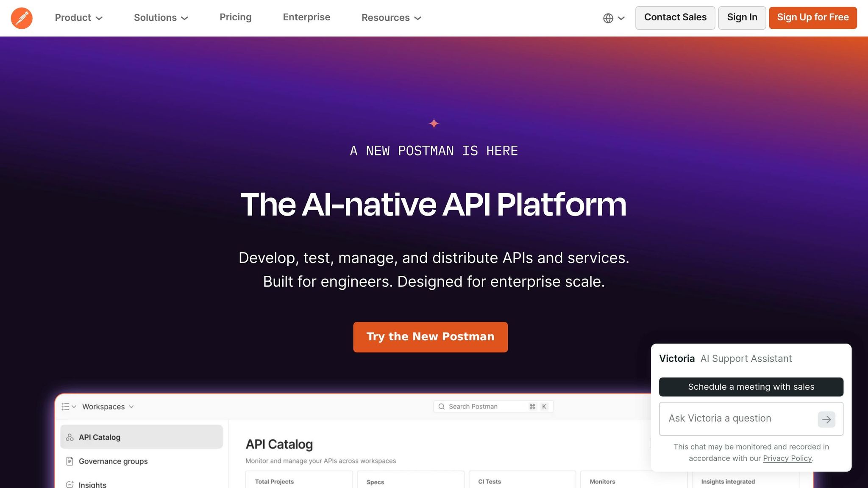Open the Privacy Policy link
The height and width of the screenshot is (488, 868).
(x=787, y=458)
